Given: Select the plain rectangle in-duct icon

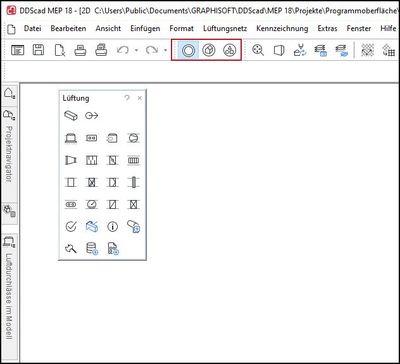Looking at the screenshot, I should tap(71, 183).
